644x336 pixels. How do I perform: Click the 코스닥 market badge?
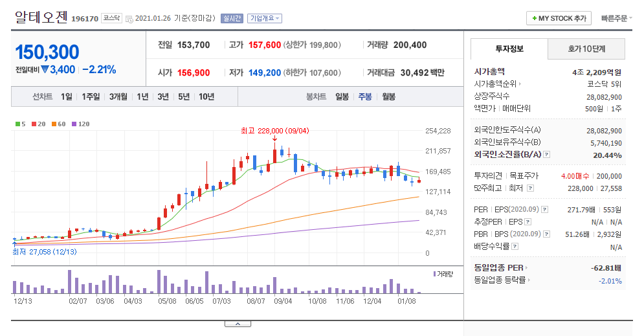(x=111, y=18)
